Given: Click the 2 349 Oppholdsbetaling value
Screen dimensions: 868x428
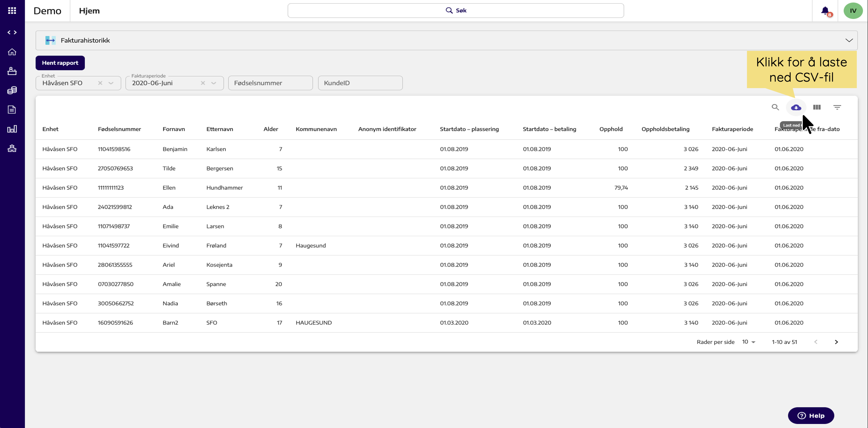Looking at the screenshot, I should tap(691, 168).
